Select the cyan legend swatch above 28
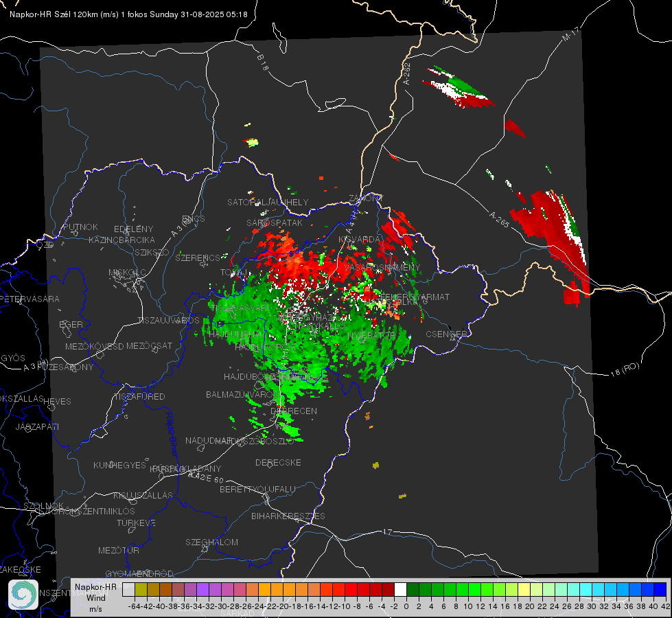 pyautogui.click(x=586, y=589)
